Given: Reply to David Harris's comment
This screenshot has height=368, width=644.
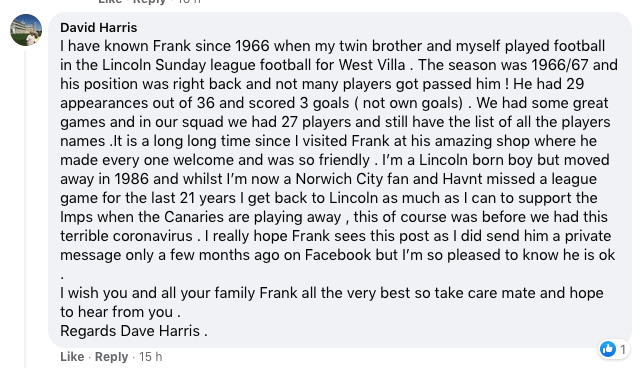Looking at the screenshot, I should point(111,356).
